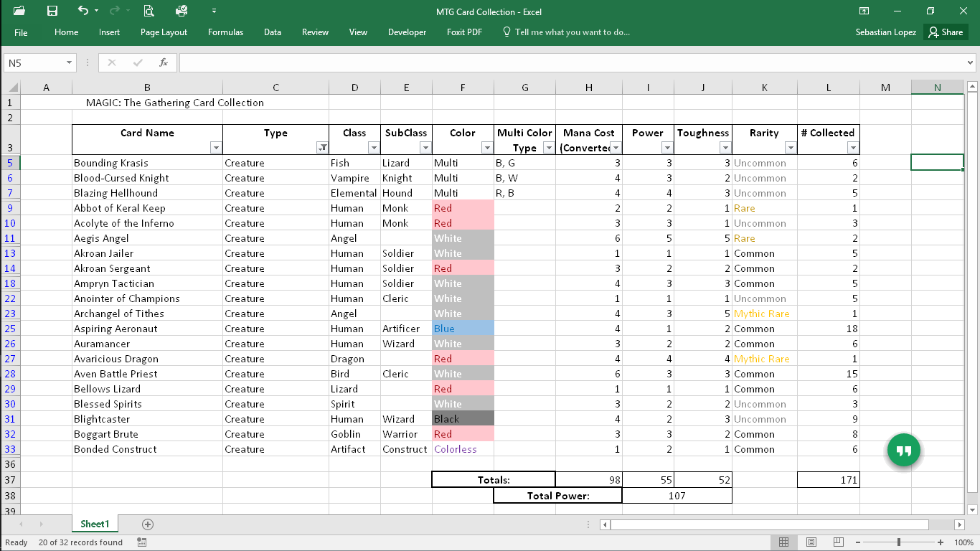The width and height of the screenshot is (980, 551).
Task: Open the Developer tab
Action: (407, 32)
